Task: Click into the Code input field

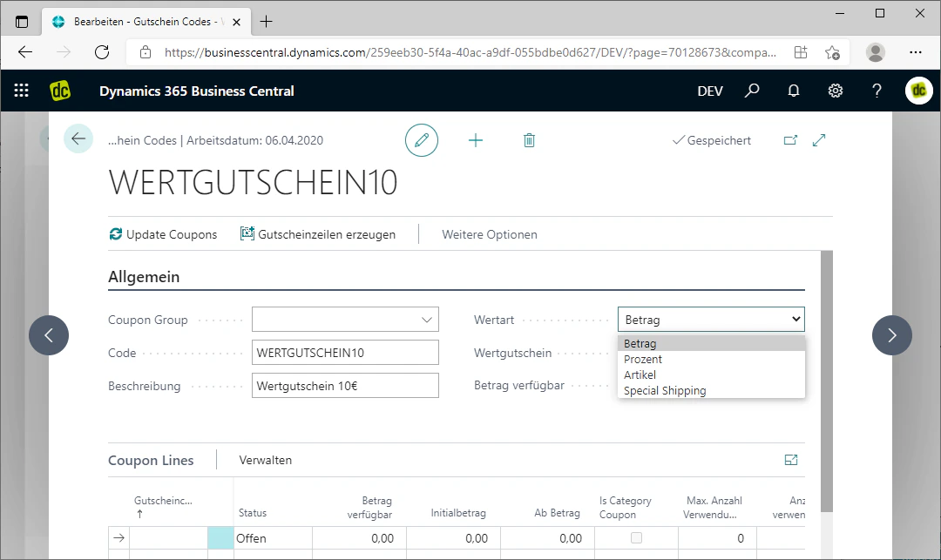Action: tap(345, 353)
